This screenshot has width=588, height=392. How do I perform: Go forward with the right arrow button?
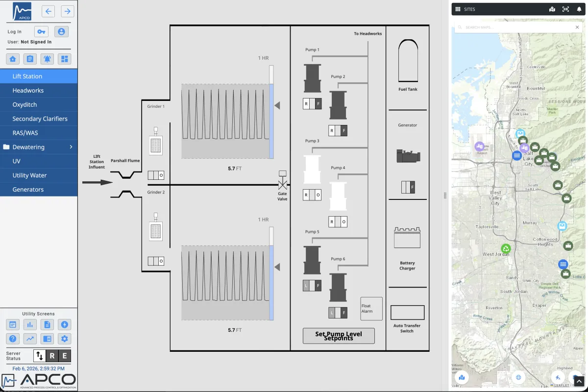tap(68, 11)
